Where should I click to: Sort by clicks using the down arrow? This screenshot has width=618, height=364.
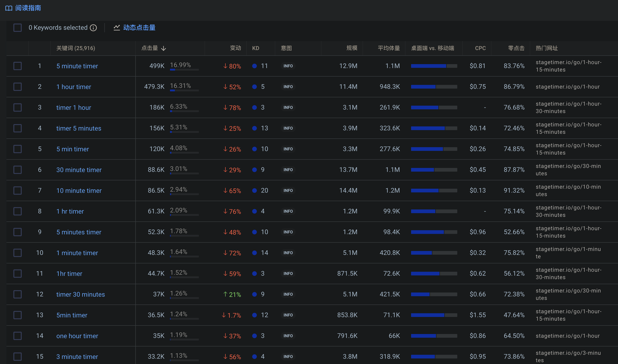[164, 48]
